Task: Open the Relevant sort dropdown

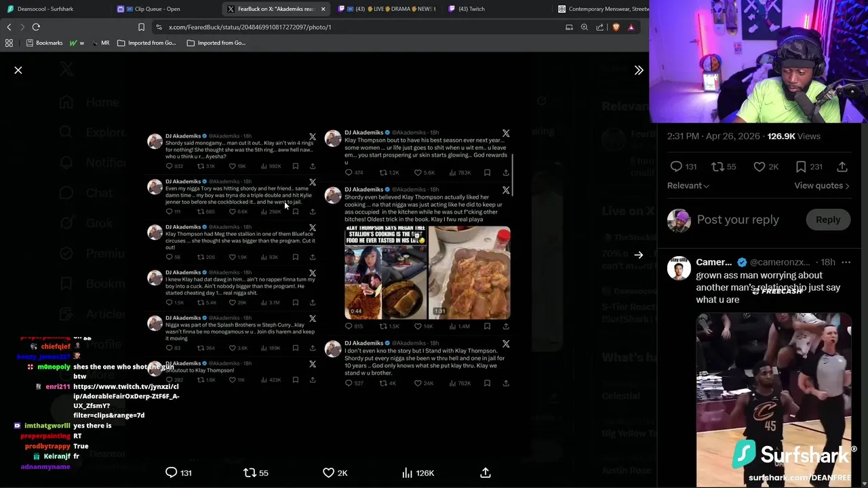Action: 688,186
